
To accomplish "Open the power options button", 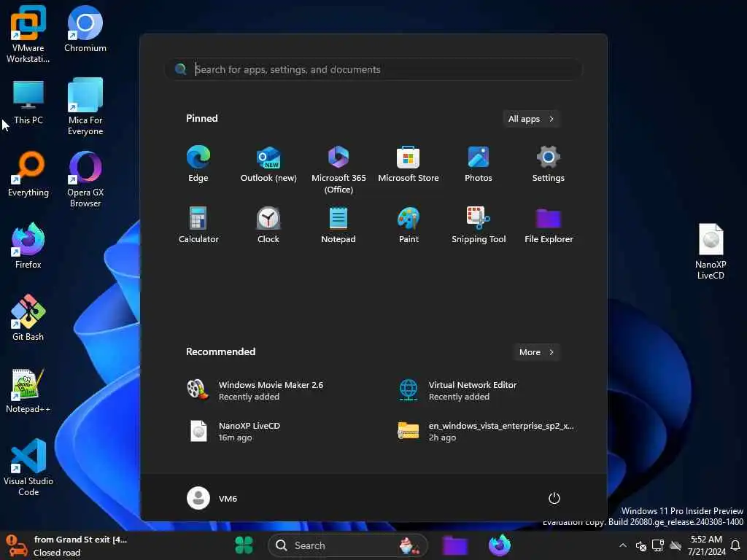I will [x=554, y=498].
